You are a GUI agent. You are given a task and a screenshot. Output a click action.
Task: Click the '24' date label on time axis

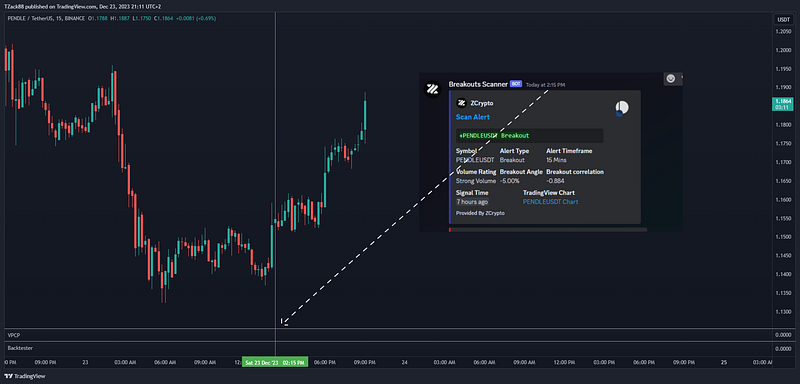click(x=405, y=363)
